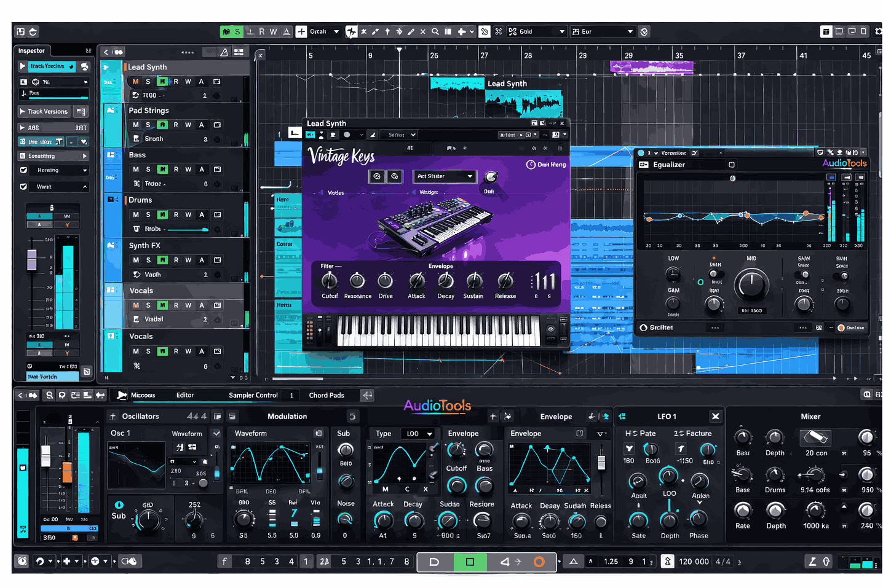Image resolution: width=883 pixels, height=588 pixels.
Task: Open the Act Starter preset dropdown in Vintage Keys
Action: pos(444,176)
